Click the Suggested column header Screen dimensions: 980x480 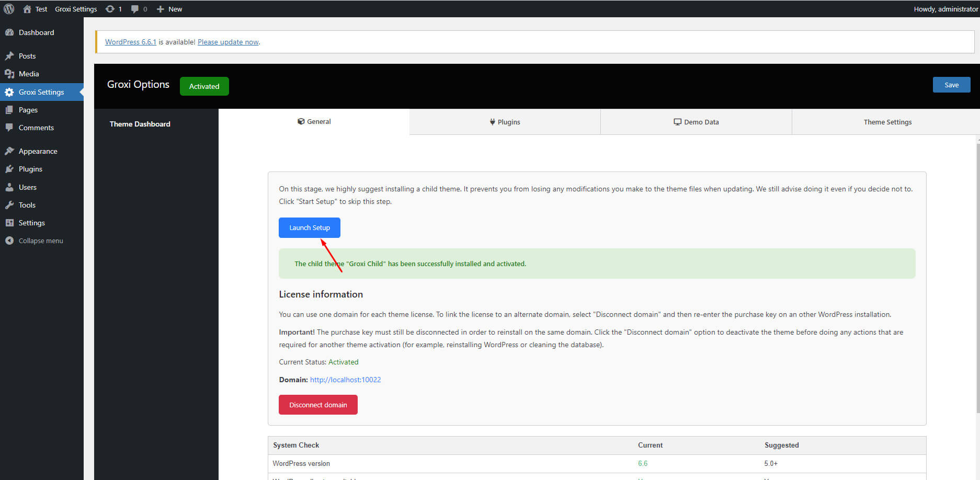[x=782, y=445]
